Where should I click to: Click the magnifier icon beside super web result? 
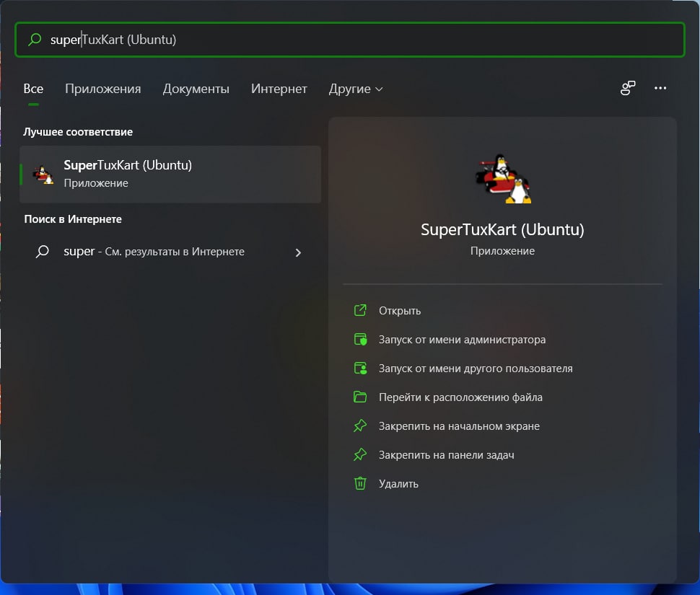pos(43,252)
